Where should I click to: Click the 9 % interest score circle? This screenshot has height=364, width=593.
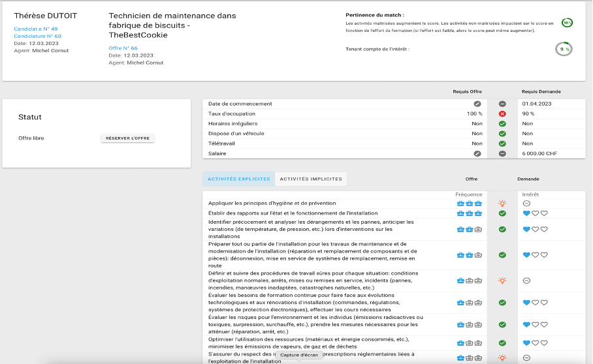pyautogui.click(x=563, y=49)
